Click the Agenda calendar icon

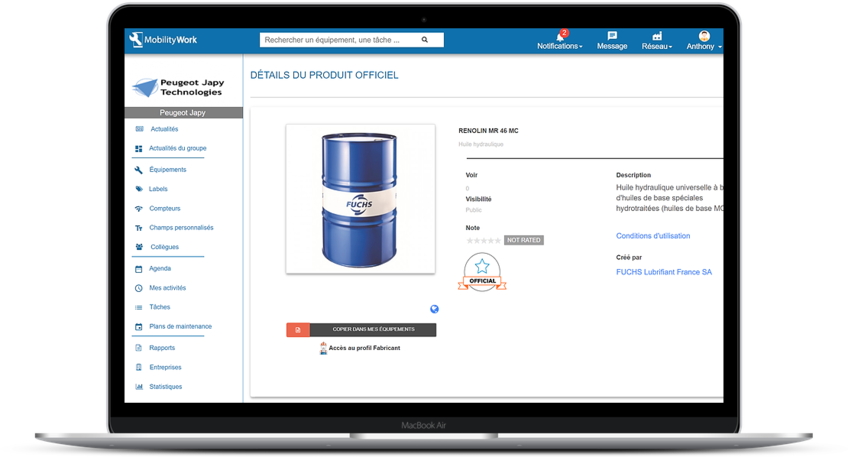coord(138,269)
